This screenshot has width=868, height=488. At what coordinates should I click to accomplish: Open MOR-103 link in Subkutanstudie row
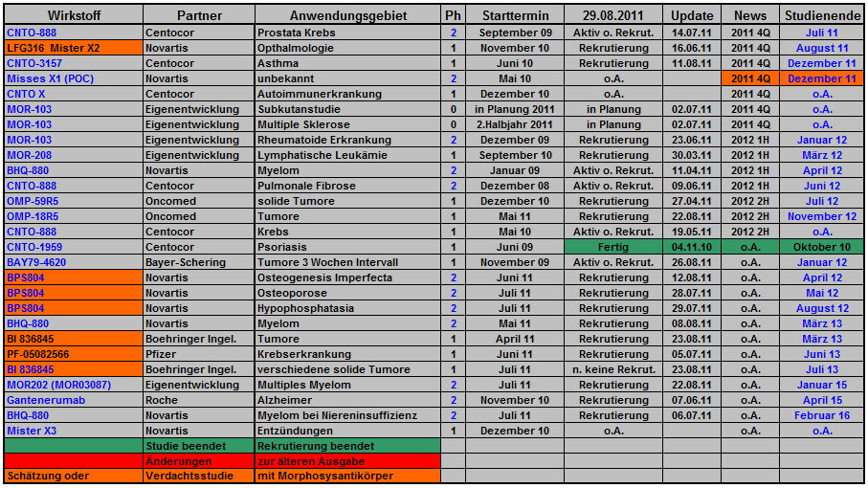coord(30,109)
